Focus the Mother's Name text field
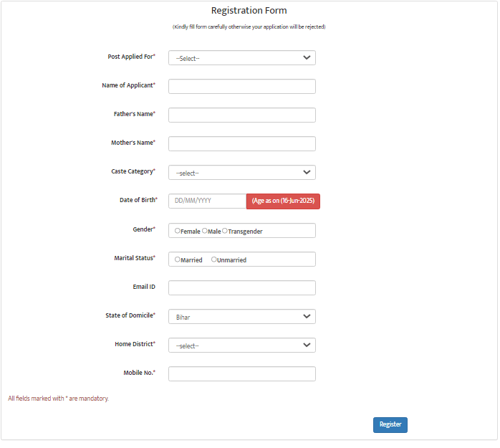 241,144
